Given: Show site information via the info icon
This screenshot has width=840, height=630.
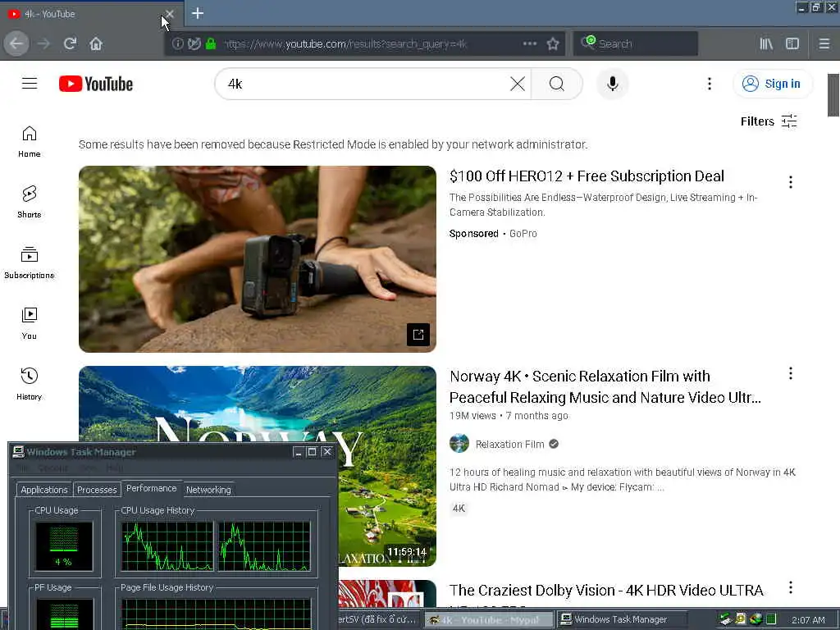Looking at the screenshot, I should 177,43.
